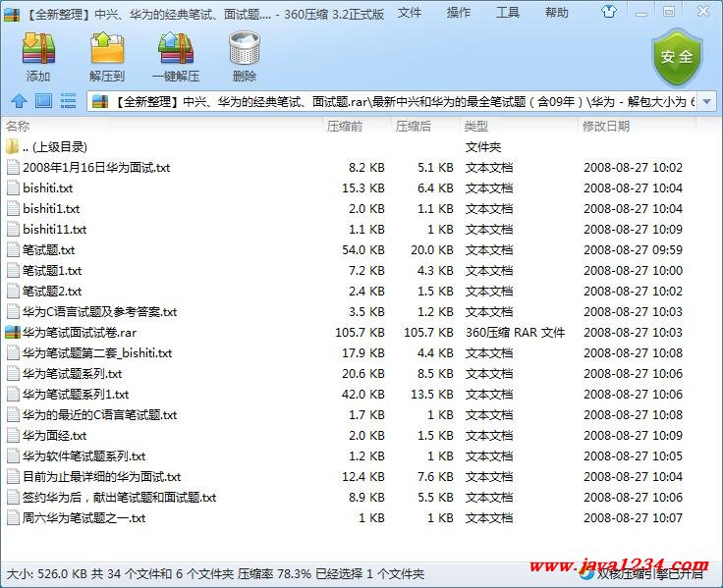Click the 删除 (Delete) trash icon
723x588 pixels.
pyautogui.click(x=245, y=48)
